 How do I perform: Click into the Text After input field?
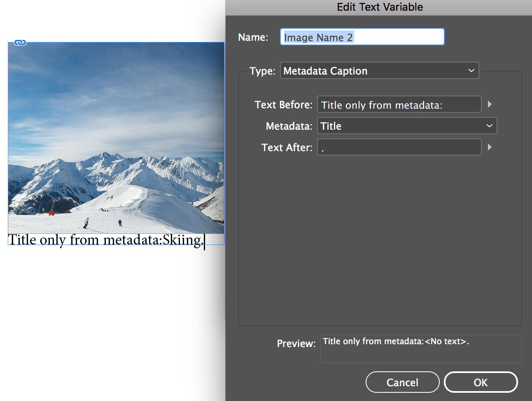[399, 147]
